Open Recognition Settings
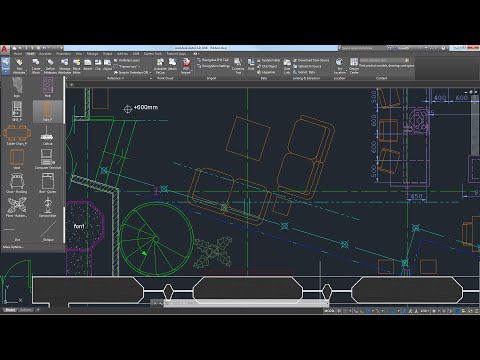The image size is (480, 360). point(213,66)
